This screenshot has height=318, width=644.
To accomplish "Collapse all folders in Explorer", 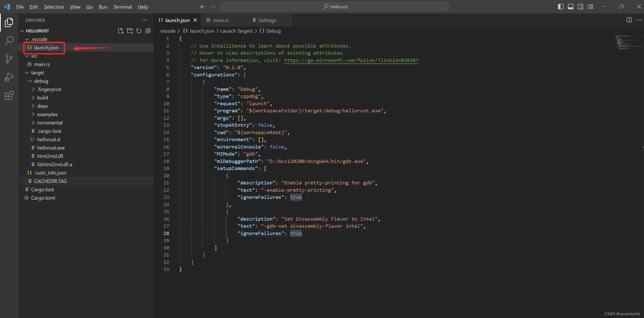I will 148,31.
